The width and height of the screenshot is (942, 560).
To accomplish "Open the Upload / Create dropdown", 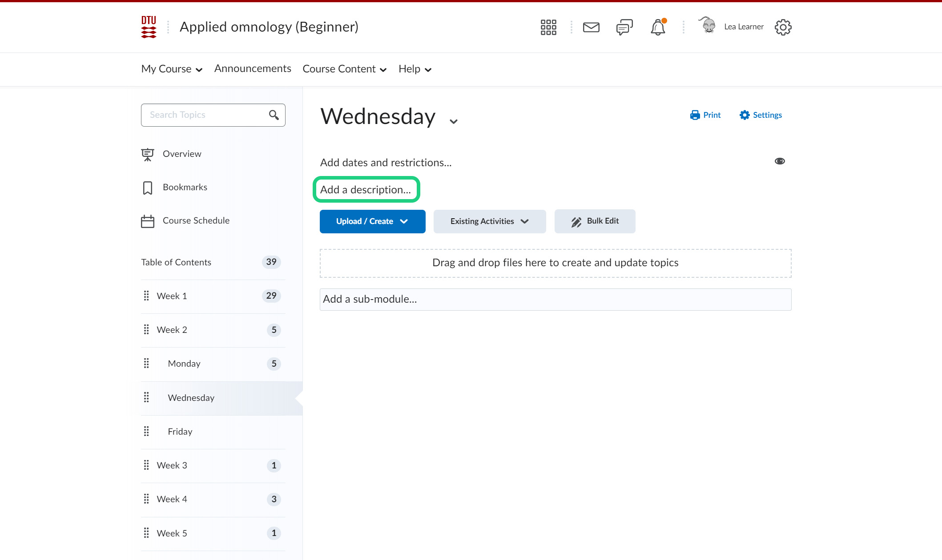I will point(372,221).
